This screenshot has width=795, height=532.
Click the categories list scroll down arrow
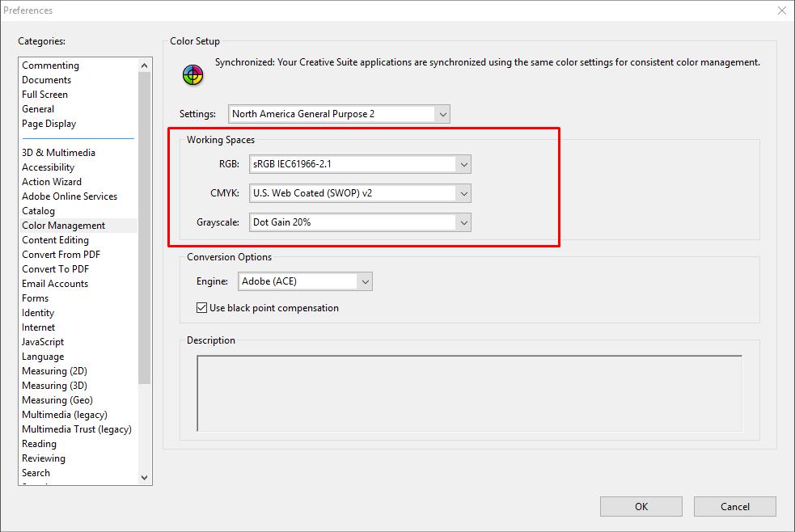[145, 477]
